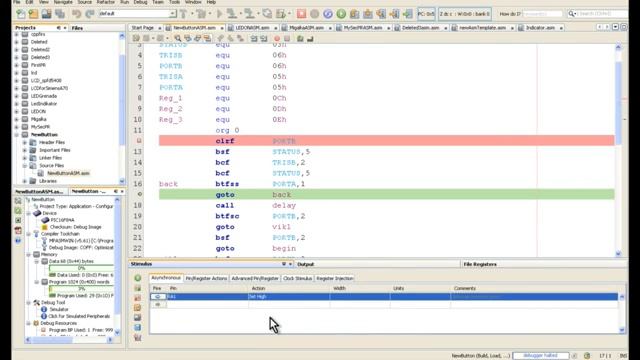Click the New File toolbar icon

[20, 14]
